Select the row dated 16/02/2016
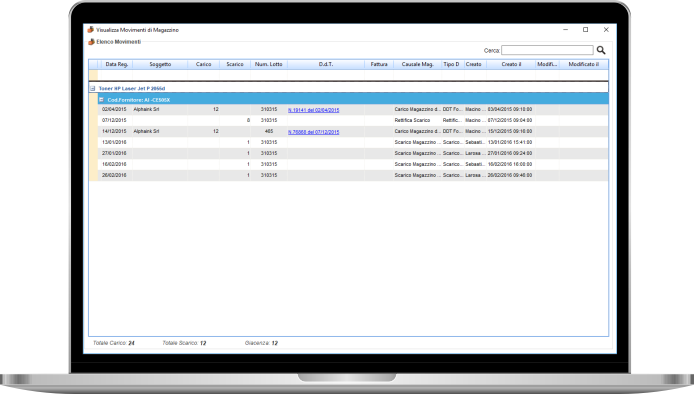 pos(353,164)
